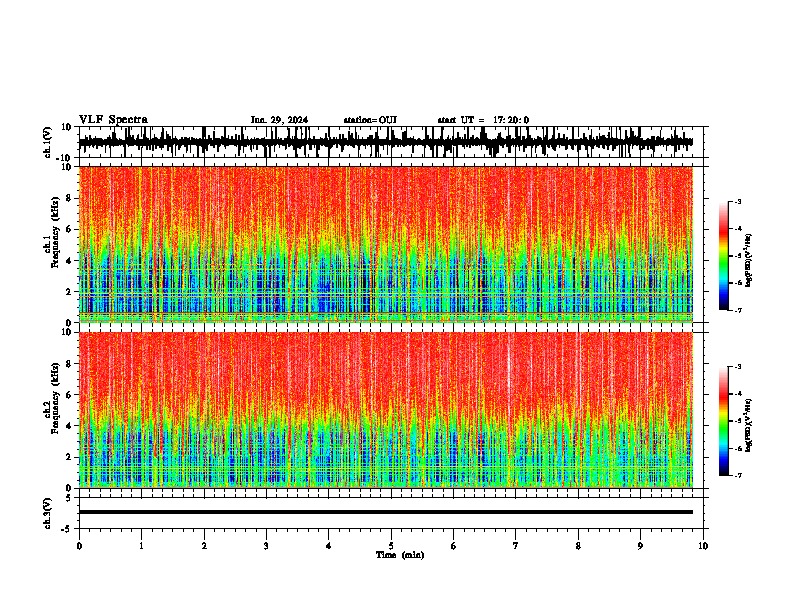Click the time axis tick label "9"
Screen dimensions: 792x612
640,546
